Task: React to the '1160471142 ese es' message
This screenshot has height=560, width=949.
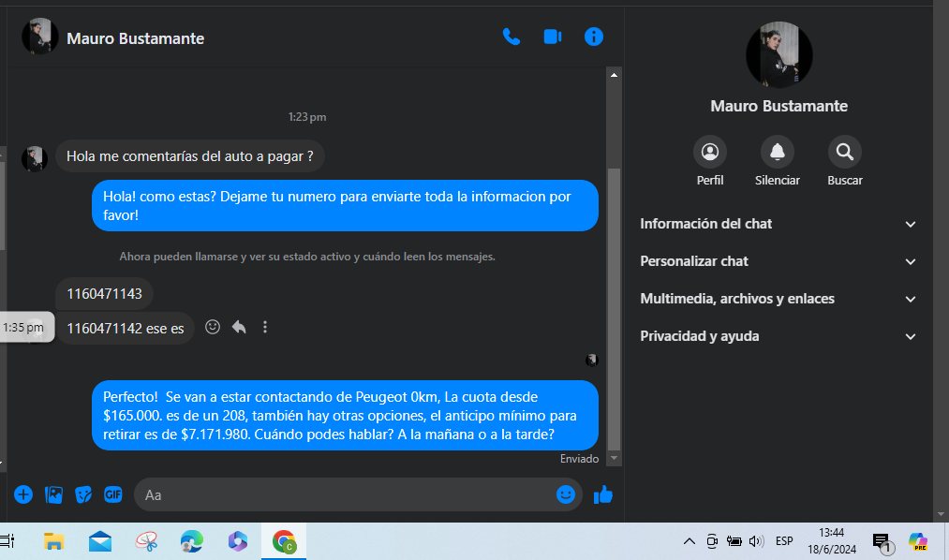Action: [213, 327]
